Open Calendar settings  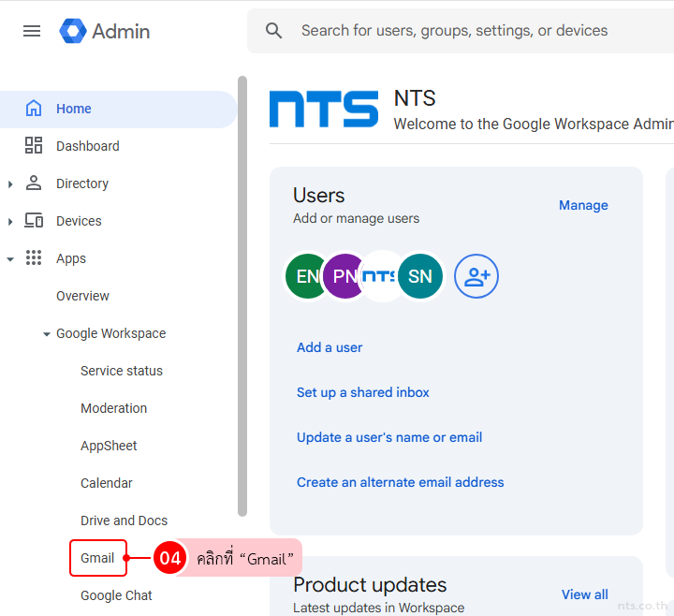pos(106,483)
